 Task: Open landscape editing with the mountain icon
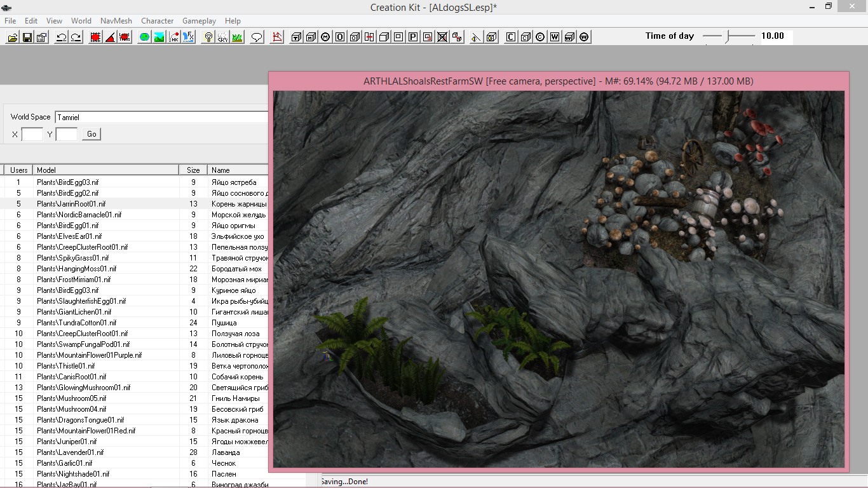[159, 37]
